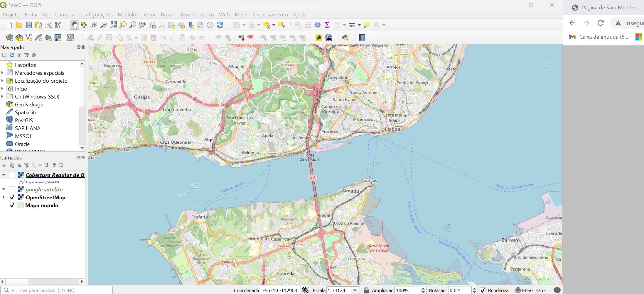Viewport: 644px width, 294px height.
Task: Expand the OpenStreetMap layer
Action: pyautogui.click(x=4, y=197)
